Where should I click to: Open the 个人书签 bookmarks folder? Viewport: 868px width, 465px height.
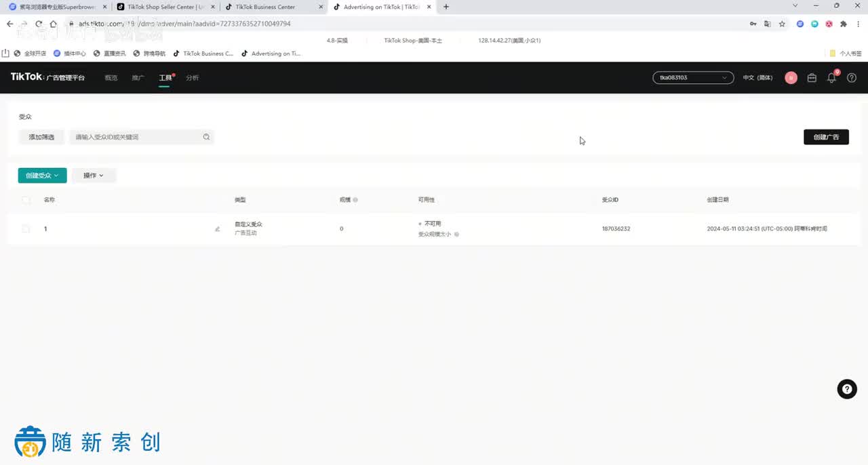[x=846, y=54]
